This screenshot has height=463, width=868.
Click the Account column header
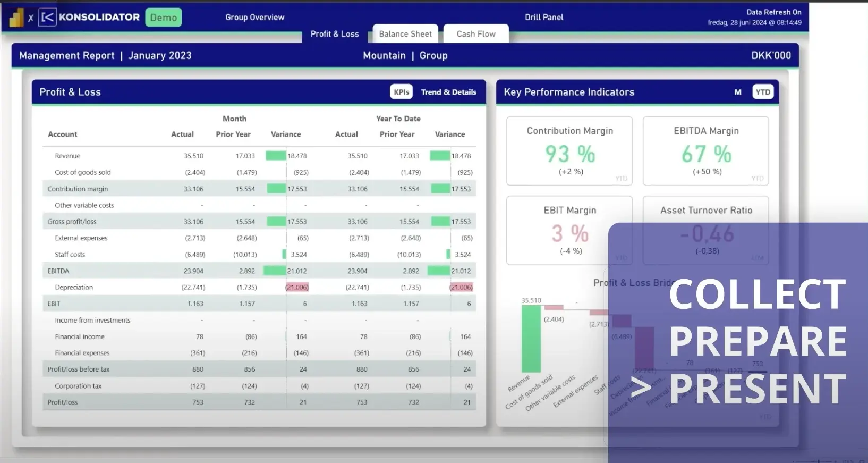click(x=63, y=134)
